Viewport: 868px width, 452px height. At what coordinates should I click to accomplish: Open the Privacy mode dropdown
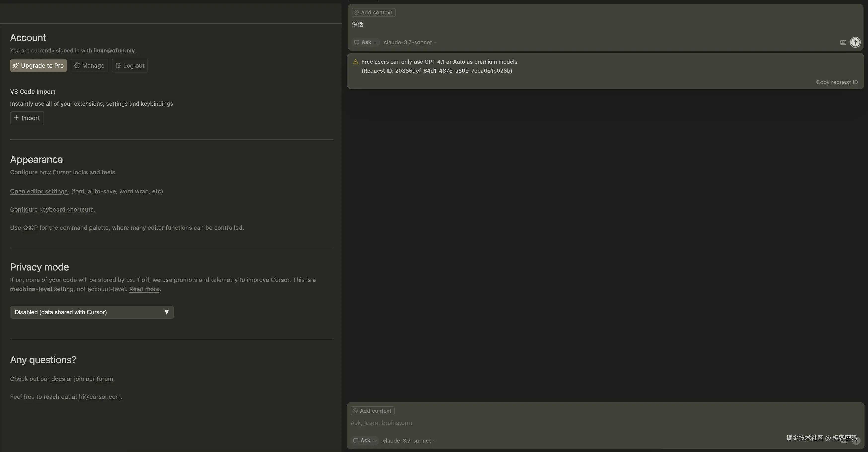coord(92,312)
